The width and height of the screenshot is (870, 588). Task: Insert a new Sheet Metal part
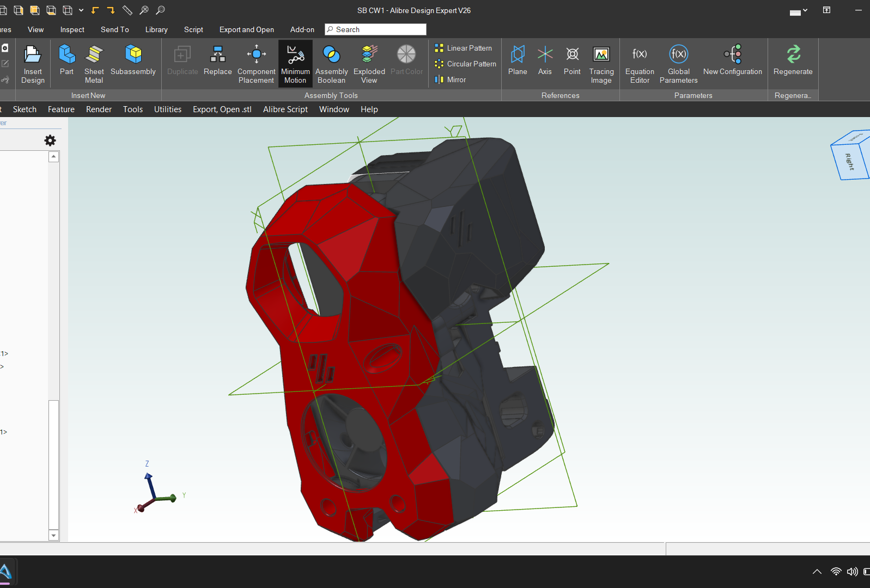[x=94, y=64]
